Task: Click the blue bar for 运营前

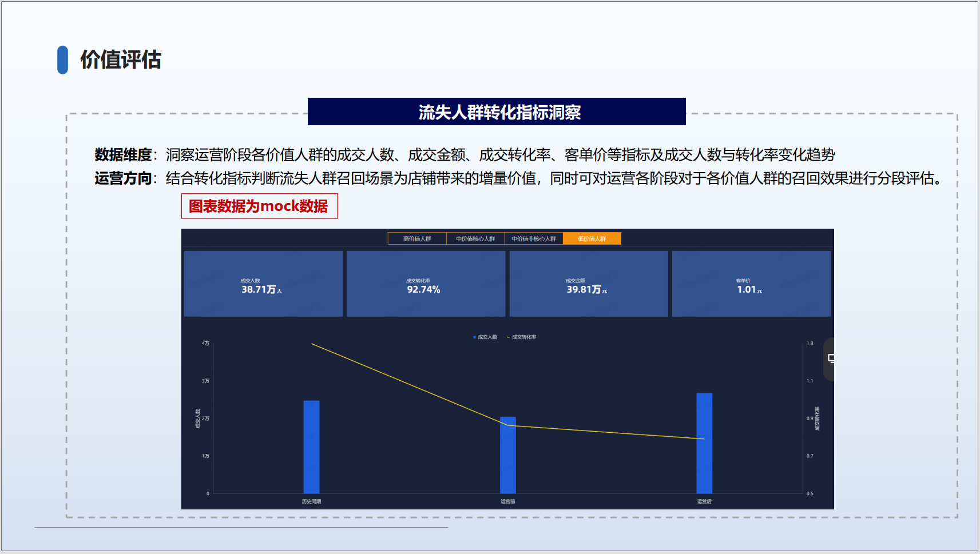Action: point(508,455)
